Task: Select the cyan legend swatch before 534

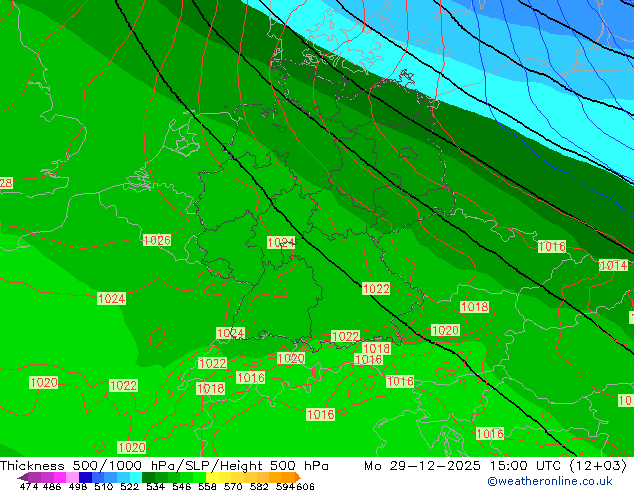Action: pos(136,477)
